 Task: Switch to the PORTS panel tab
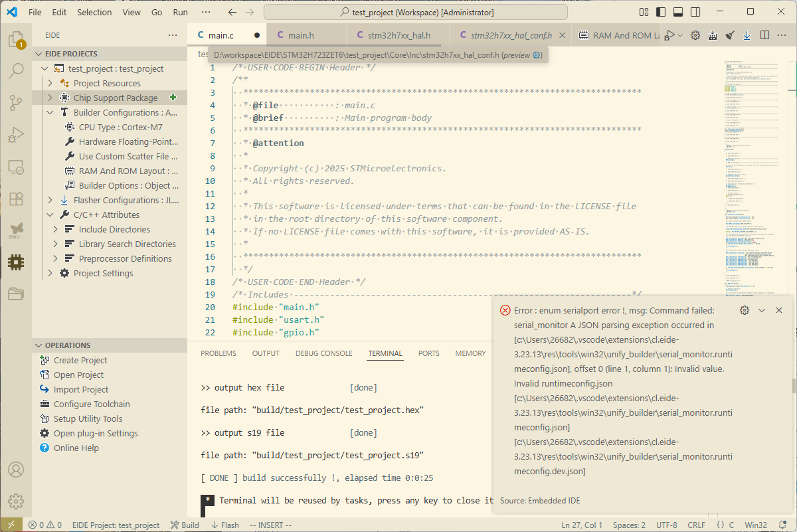(x=429, y=353)
